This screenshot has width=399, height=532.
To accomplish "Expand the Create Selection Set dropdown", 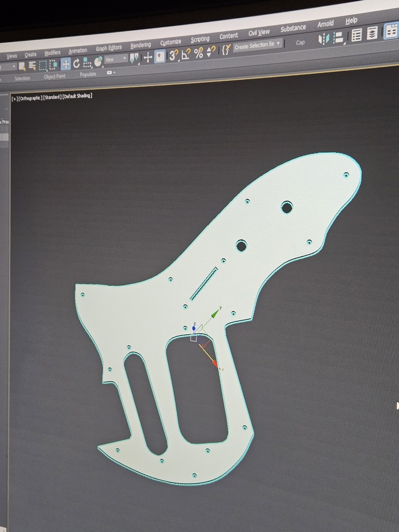I will point(258,46).
